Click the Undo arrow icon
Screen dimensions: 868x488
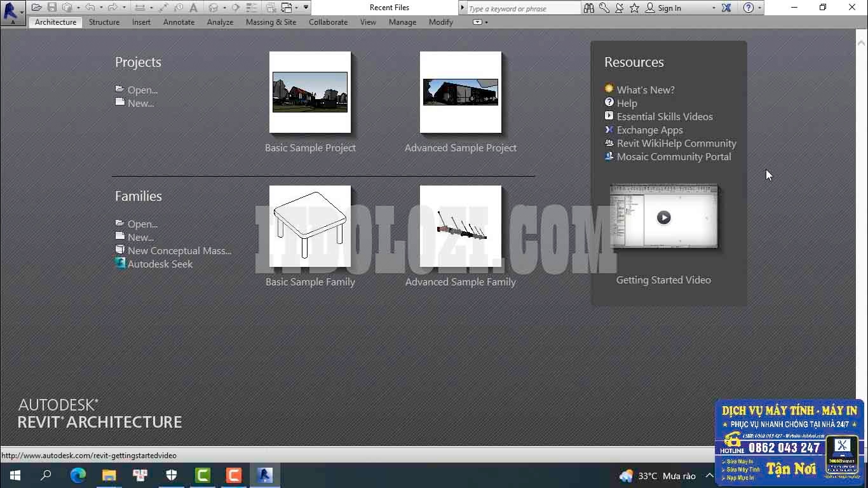pos(90,8)
